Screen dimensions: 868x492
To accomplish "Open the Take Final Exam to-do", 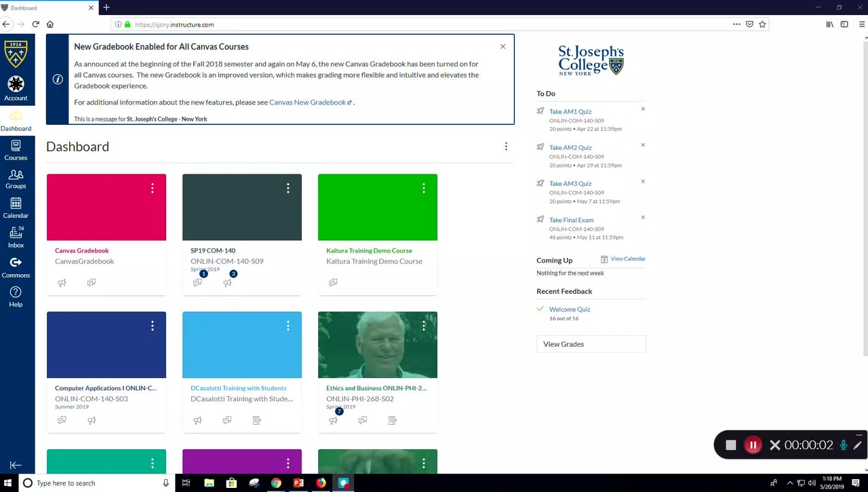I will 571,220.
